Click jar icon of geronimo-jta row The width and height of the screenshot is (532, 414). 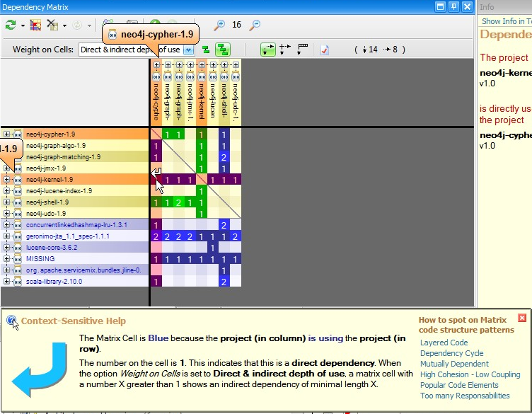coord(18,236)
